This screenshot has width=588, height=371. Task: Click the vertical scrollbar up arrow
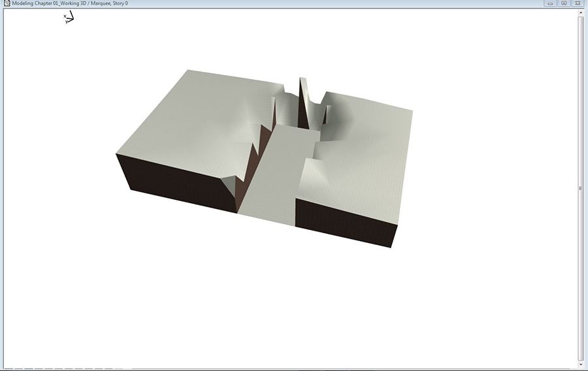point(581,13)
